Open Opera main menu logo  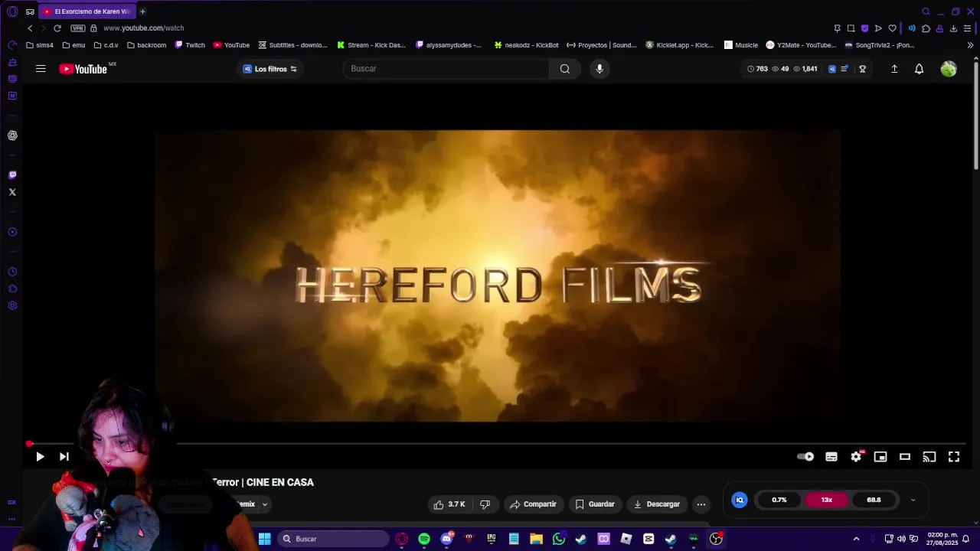tap(12, 11)
